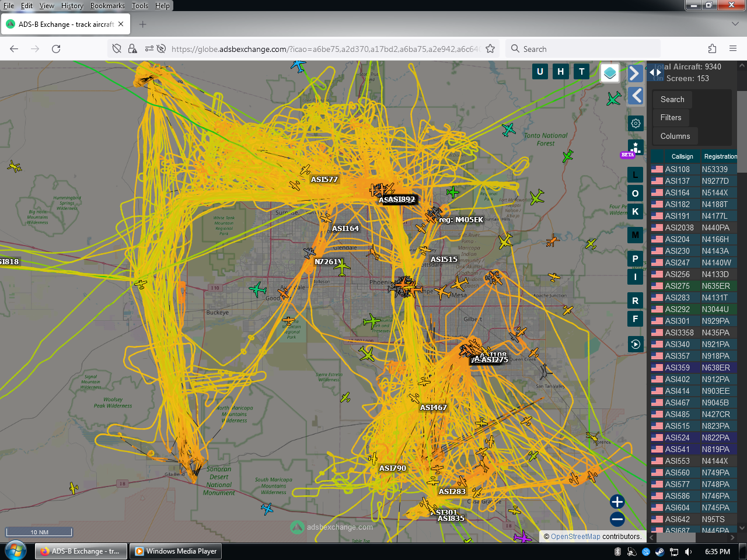This screenshot has width=747, height=560.
Task: Open the Edit menu
Action: [x=27, y=6]
